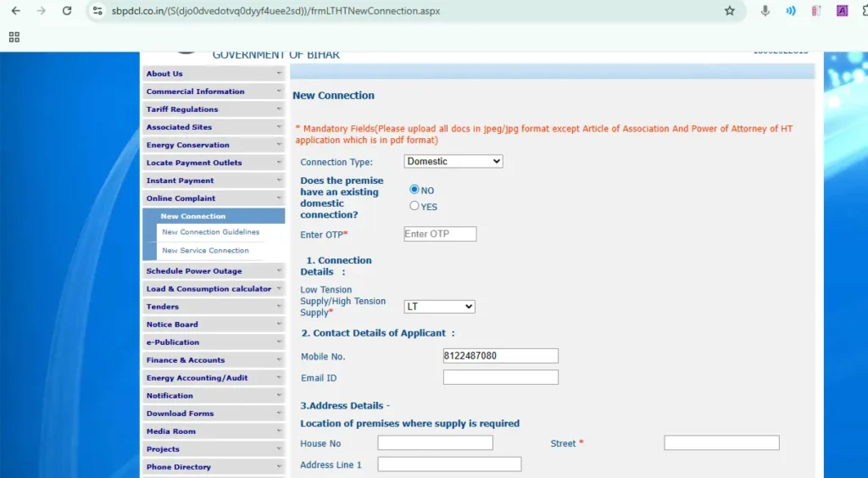Screen dimensions: 868x478
Task: Open the About Us sidebar menu
Action: (213, 74)
